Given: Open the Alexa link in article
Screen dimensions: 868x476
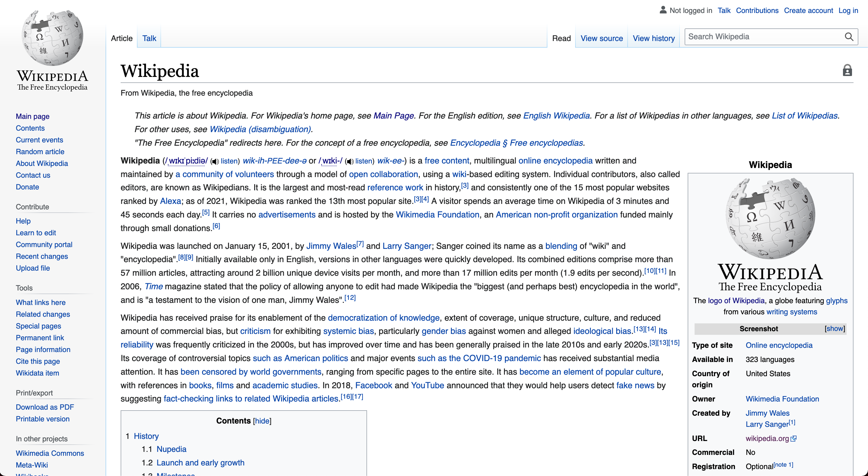Looking at the screenshot, I should [x=170, y=201].
